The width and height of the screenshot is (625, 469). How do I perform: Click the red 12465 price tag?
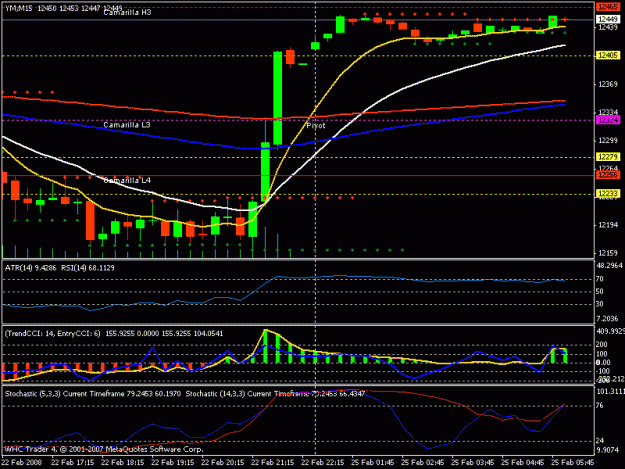607,7
